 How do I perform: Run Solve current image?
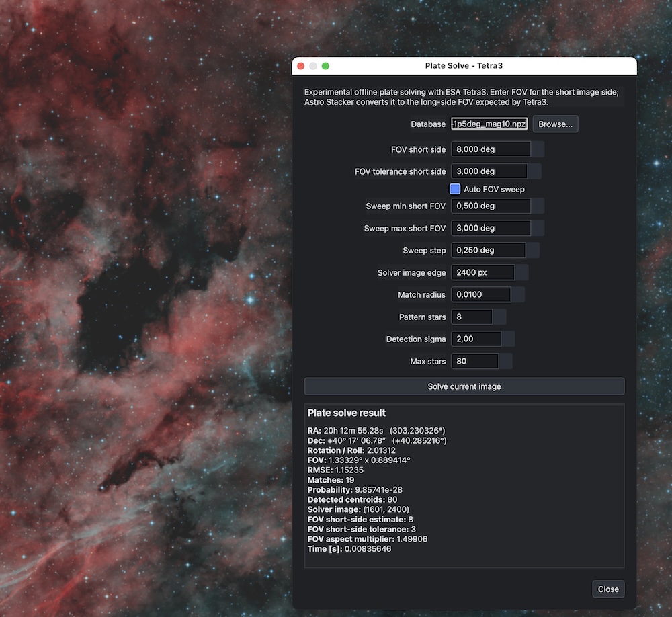point(464,386)
